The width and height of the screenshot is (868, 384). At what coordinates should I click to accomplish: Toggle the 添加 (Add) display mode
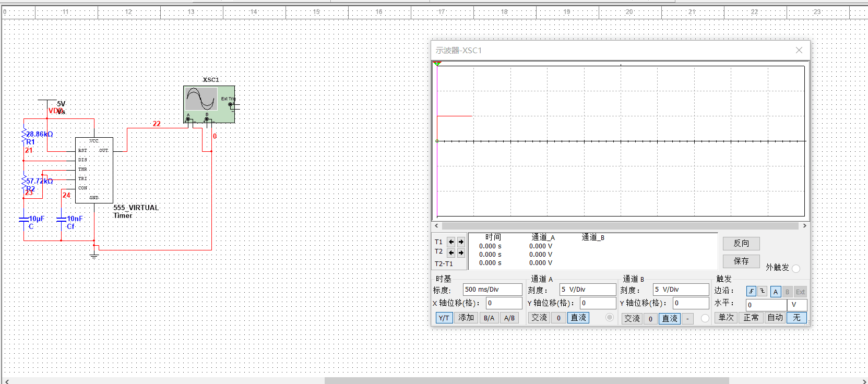466,318
